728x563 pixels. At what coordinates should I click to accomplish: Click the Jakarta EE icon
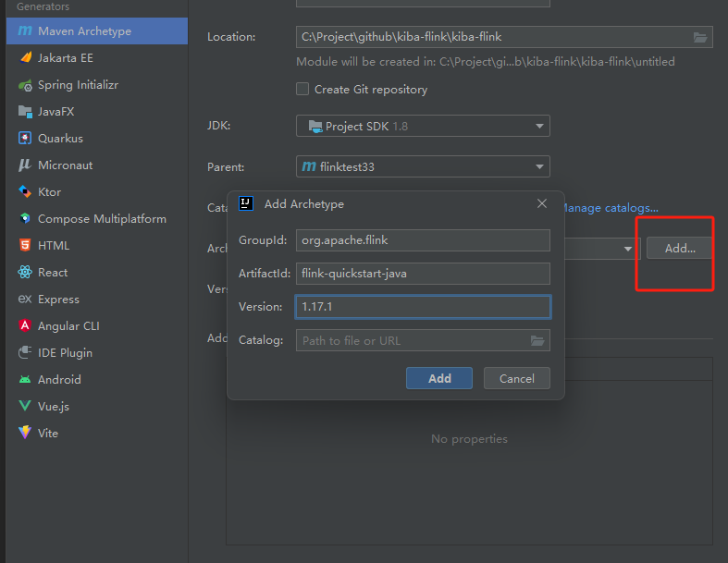[26, 57]
